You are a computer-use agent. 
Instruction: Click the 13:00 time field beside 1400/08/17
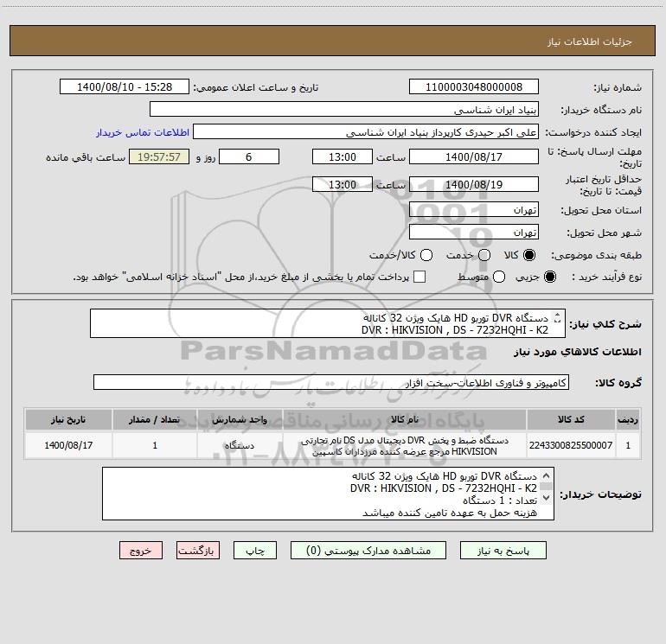tap(343, 156)
